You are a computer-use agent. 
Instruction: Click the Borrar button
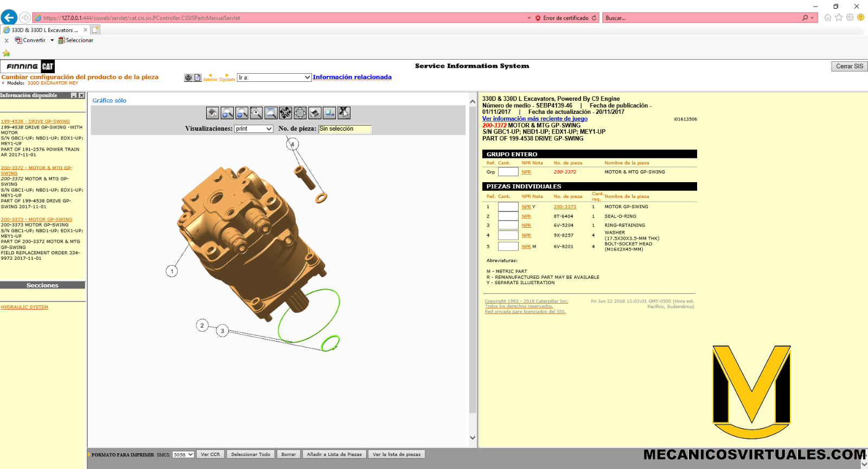pos(289,454)
